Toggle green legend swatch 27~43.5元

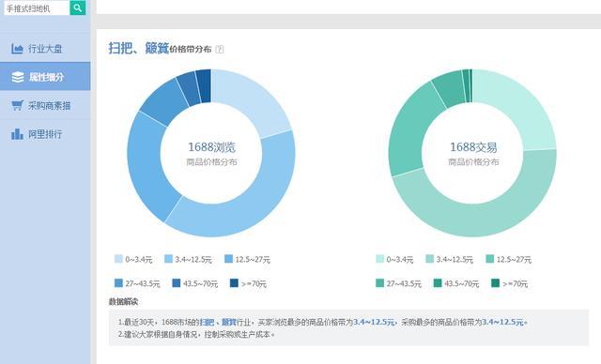pos(379,283)
